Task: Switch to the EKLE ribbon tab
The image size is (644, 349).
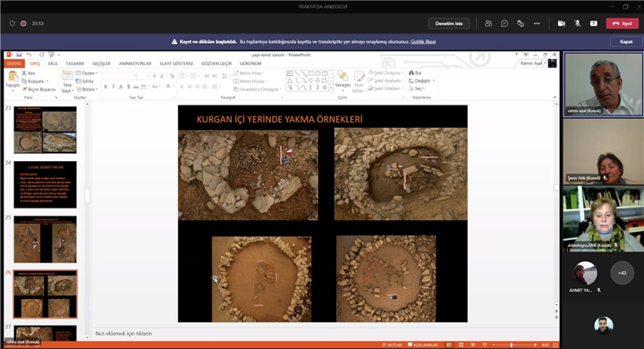Action: coord(53,64)
